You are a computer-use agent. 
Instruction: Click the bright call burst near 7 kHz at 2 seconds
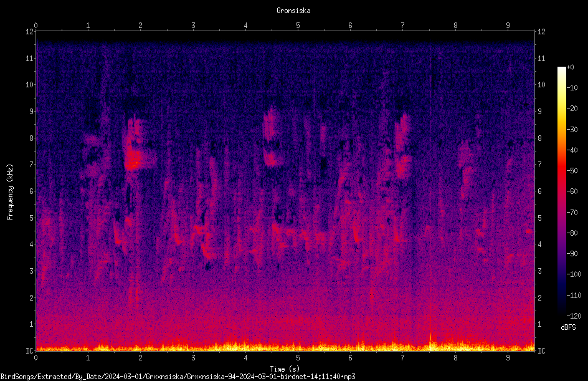pos(134,160)
